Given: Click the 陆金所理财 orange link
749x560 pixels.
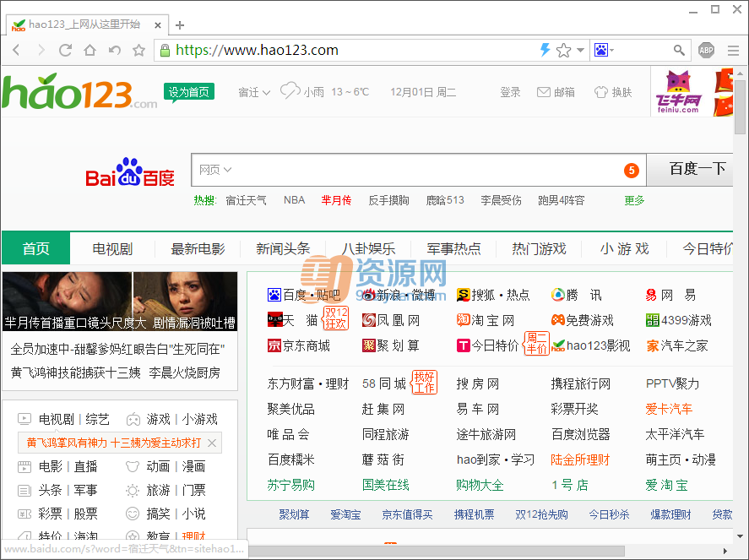Looking at the screenshot, I should click(x=580, y=459).
